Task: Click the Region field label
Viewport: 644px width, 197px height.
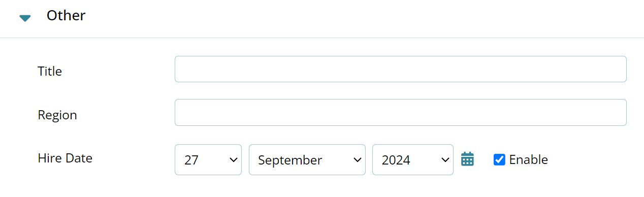Action: pyautogui.click(x=57, y=115)
